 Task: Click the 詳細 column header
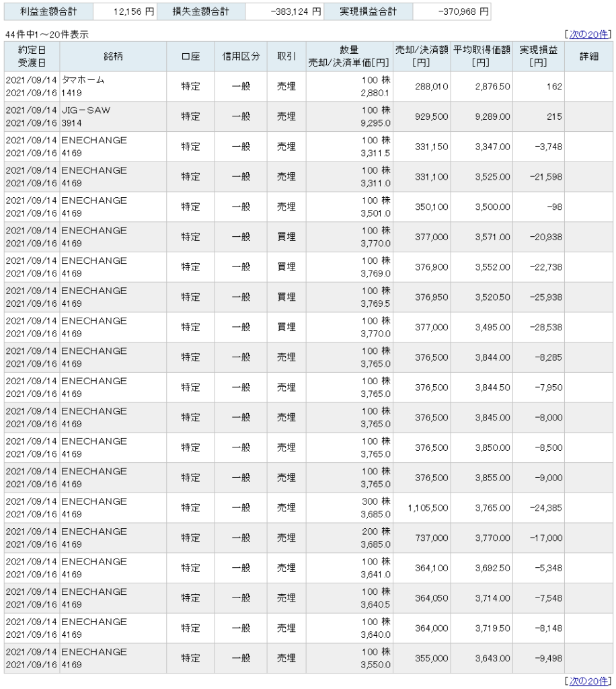click(589, 57)
